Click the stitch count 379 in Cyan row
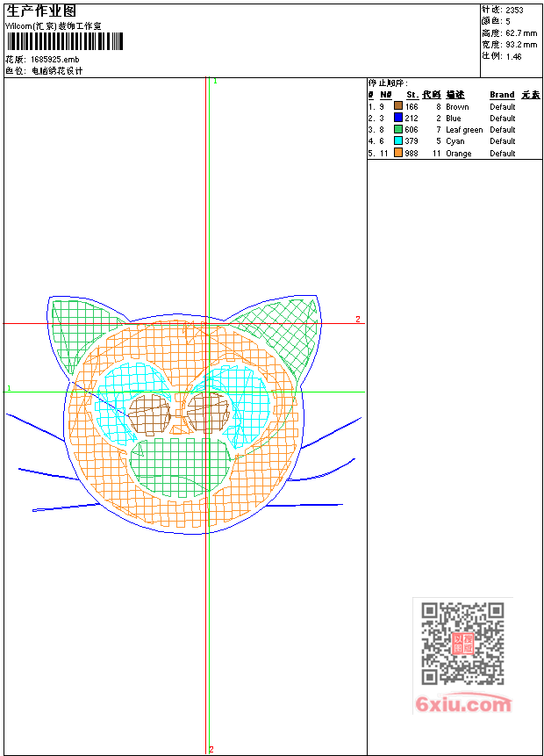544x756 pixels. click(411, 141)
